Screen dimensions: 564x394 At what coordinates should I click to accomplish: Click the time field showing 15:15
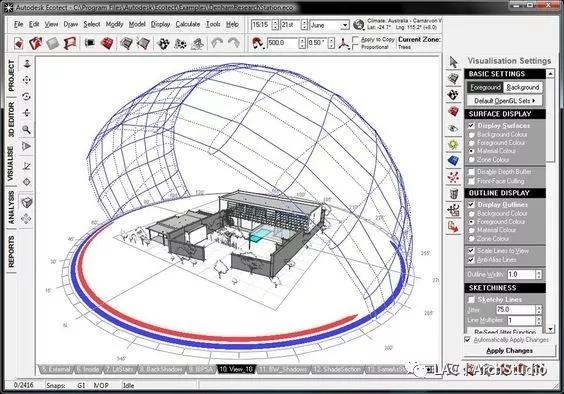(261, 25)
